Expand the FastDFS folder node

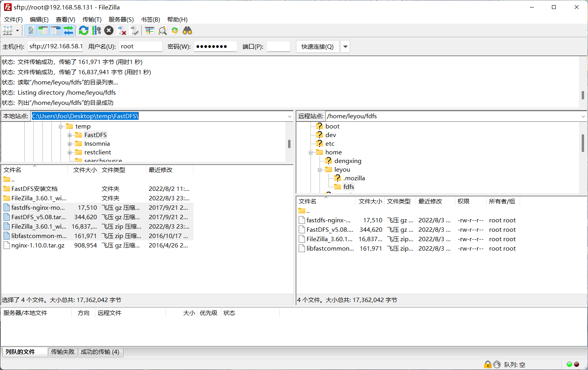(x=69, y=135)
